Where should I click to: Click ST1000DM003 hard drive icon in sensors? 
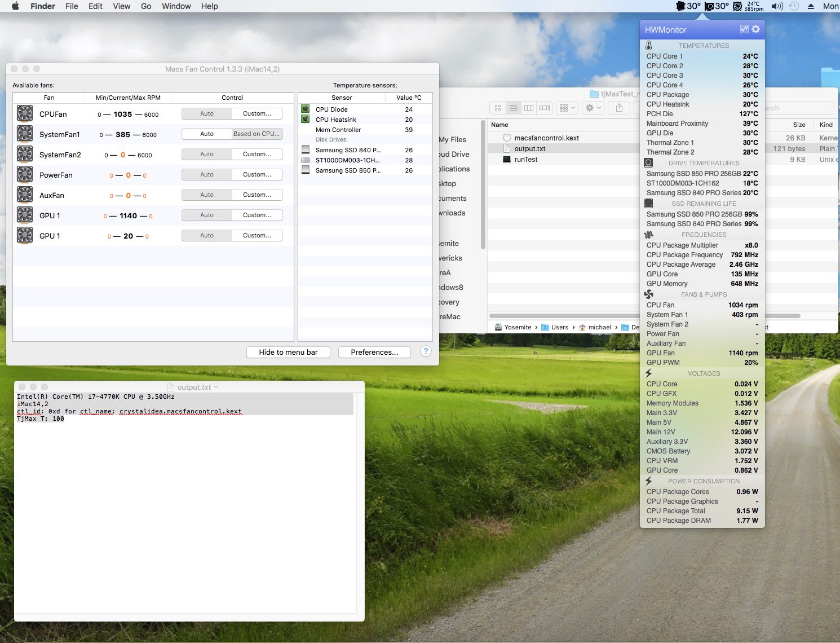(306, 160)
